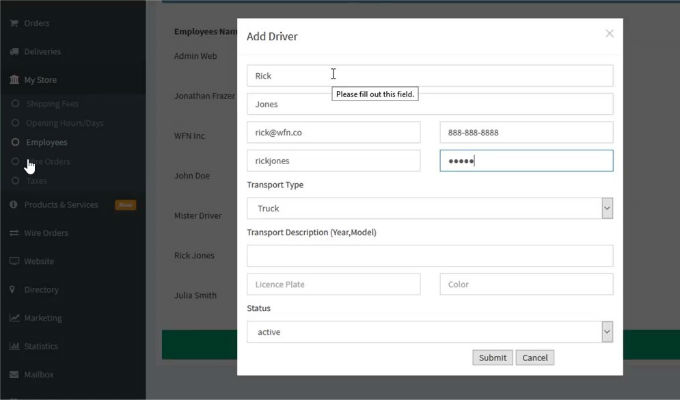The width and height of the screenshot is (680, 400).
Task: Open Directory in the sidebar
Action: [41, 290]
